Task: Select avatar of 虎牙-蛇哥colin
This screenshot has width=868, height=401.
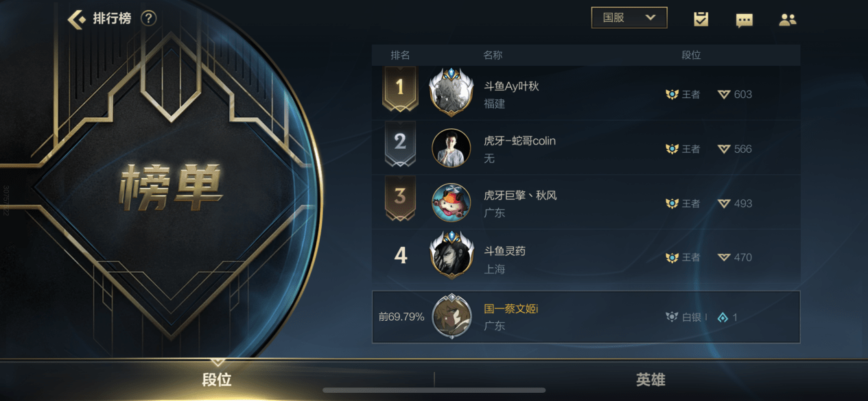Action: point(451,148)
